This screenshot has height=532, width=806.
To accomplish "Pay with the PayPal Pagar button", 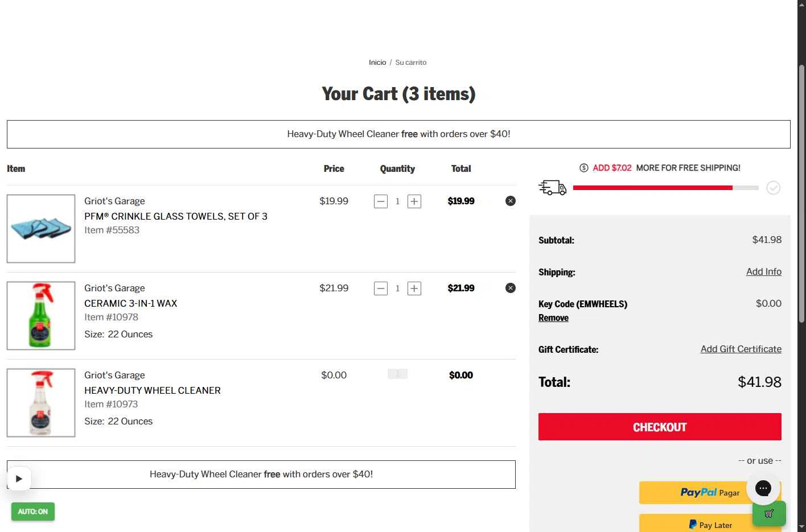I will tap(710, 493).
